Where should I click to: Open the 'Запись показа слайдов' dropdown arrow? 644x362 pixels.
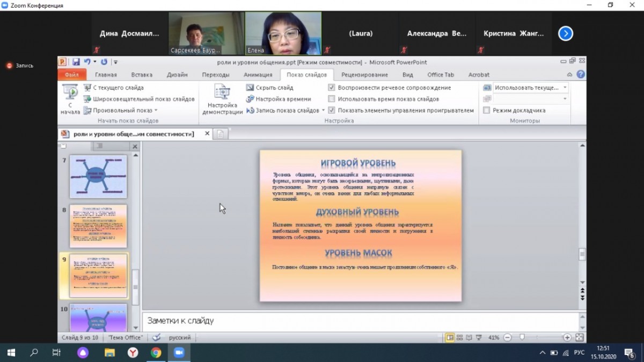click(x=324, y=110)
